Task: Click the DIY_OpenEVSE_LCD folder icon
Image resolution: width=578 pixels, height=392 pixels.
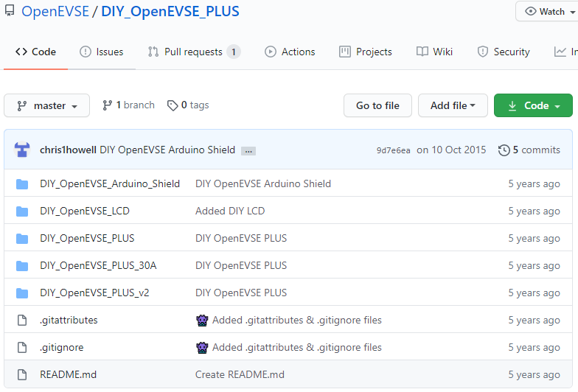Action: [22, 211]
